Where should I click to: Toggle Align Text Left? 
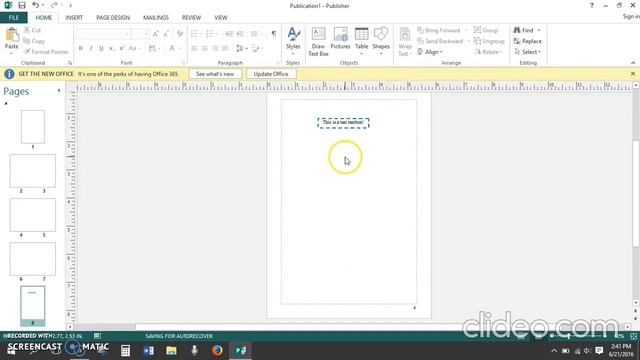click(x=194, y=48)
